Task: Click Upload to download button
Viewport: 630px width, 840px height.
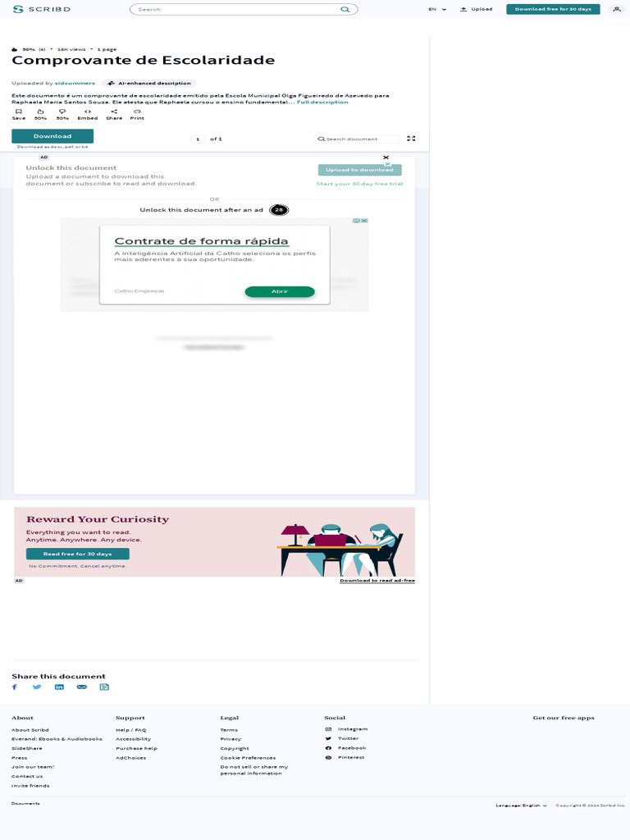Action: tap(359, 170)
